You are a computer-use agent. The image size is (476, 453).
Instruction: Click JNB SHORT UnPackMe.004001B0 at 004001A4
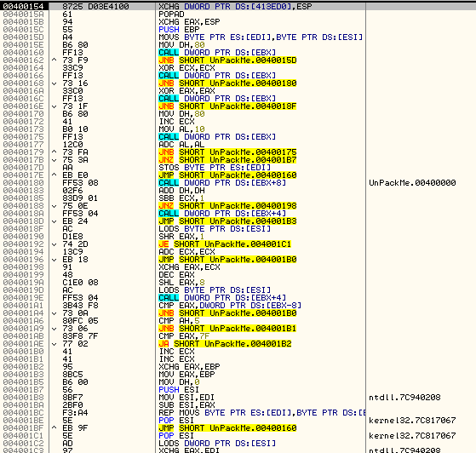tap(227, 313)
